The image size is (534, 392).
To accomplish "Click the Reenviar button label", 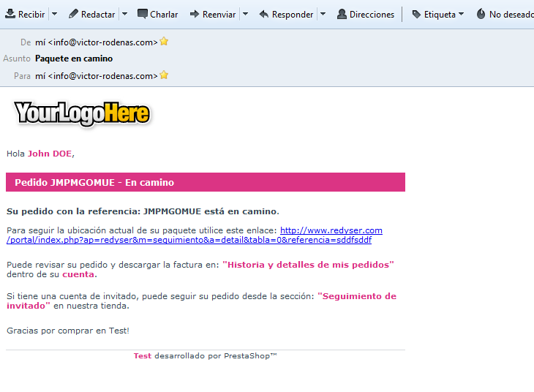I will pos(219,15).
